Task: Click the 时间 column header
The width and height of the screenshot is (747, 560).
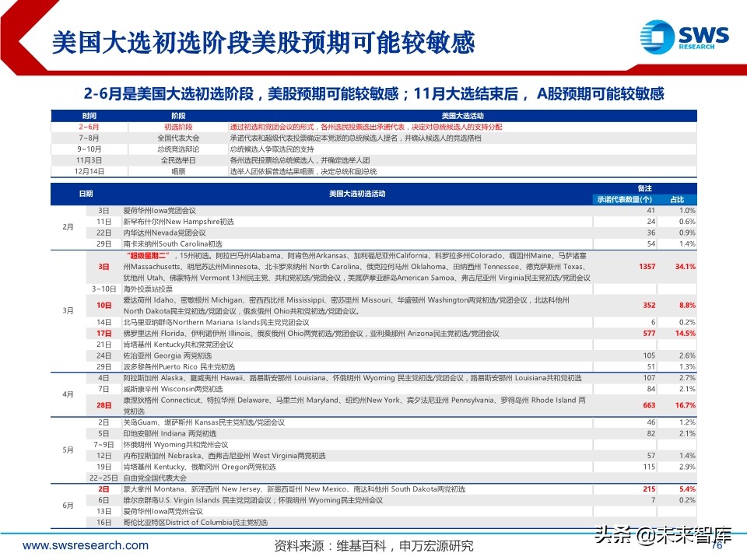Action: (x=89, y=116)
